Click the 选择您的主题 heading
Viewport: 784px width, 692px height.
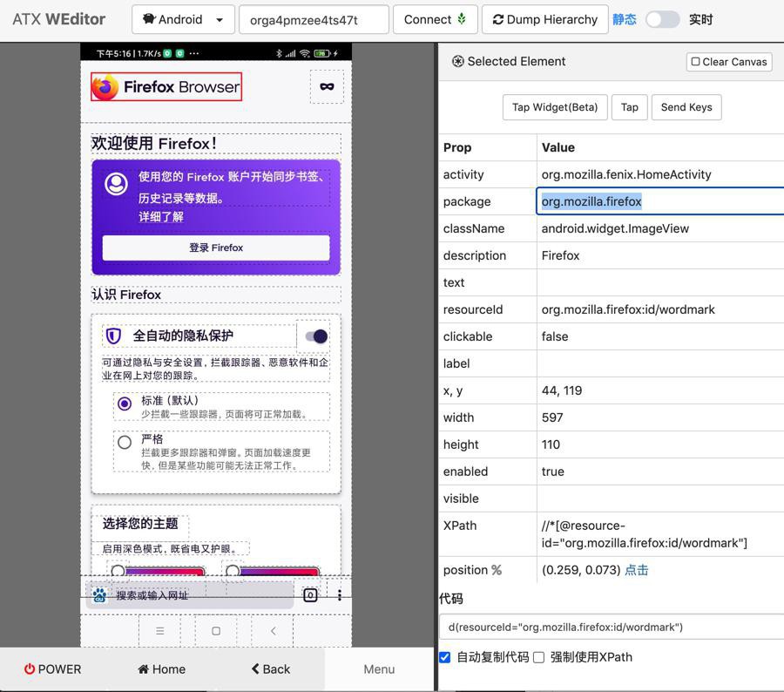tap(140, 524)
